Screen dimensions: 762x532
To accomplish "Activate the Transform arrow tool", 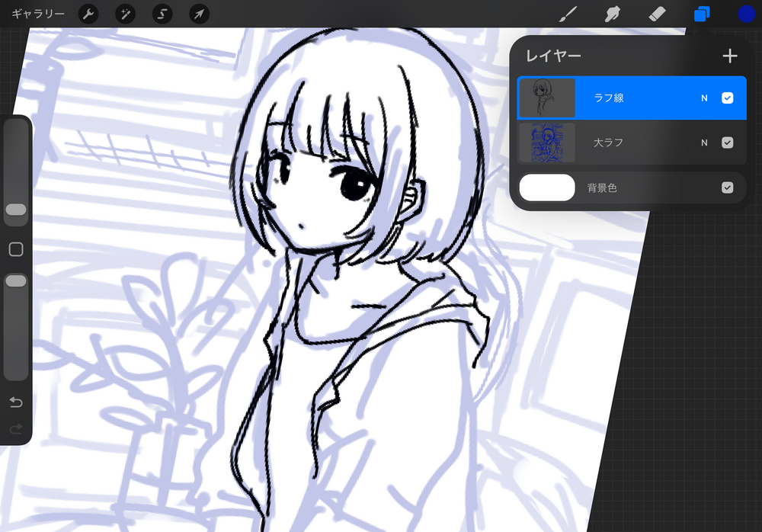I will coord(199,14).
